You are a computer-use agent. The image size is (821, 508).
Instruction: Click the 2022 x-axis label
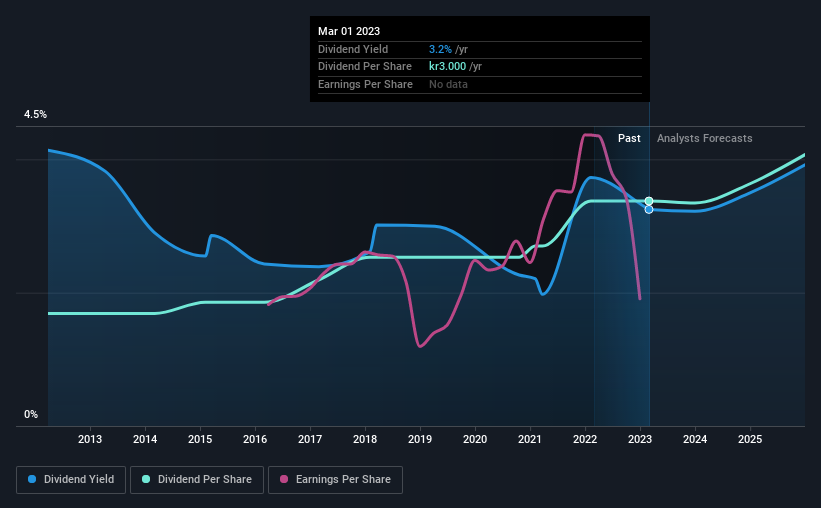point(585,439)
